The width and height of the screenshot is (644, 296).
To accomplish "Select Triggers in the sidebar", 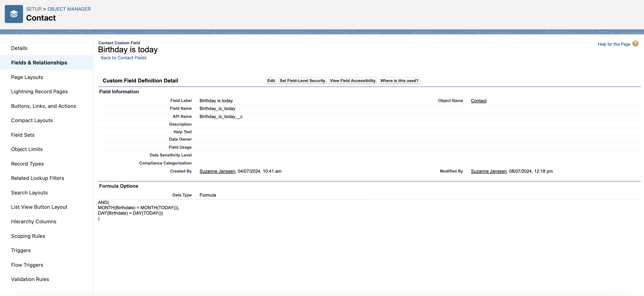I will coord(21,250).
